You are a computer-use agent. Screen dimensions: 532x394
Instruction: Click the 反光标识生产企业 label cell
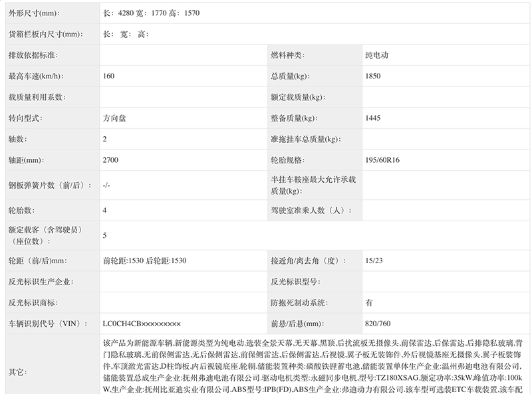tap(41, 281)
